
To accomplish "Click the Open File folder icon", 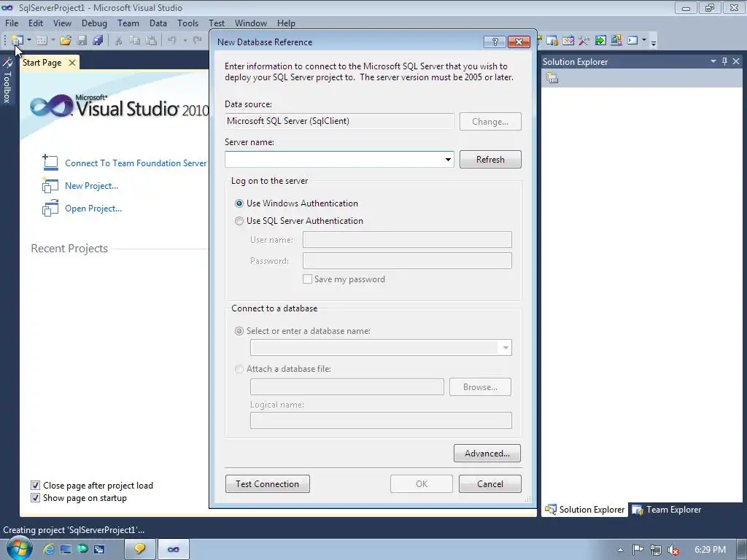I will 66,41.
